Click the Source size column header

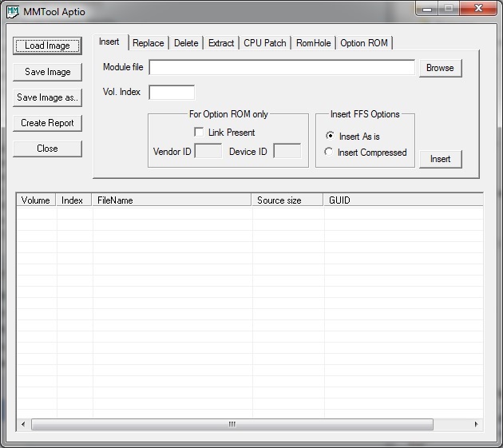point(287,200)
